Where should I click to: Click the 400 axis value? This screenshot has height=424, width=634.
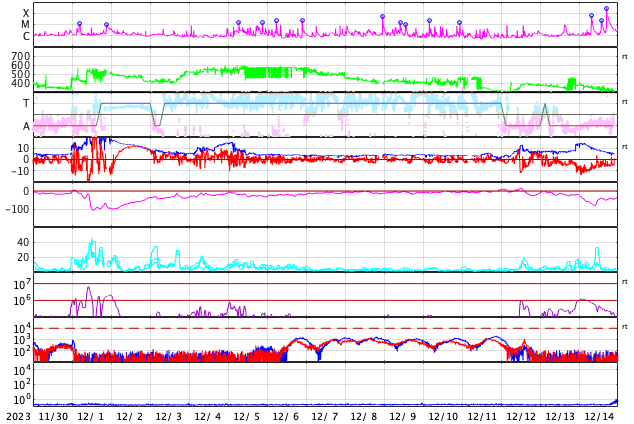point(21,84)
